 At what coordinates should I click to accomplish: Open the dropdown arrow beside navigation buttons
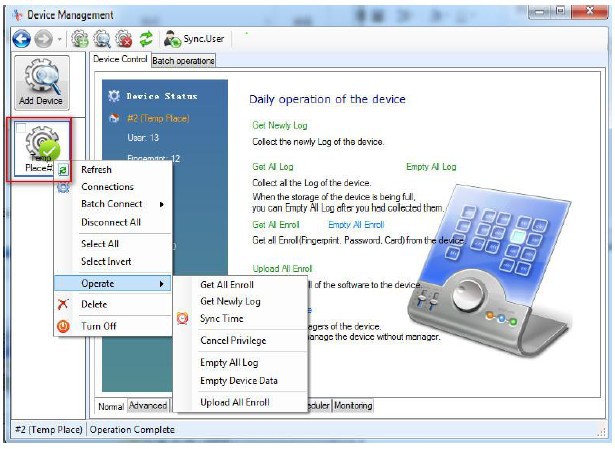click(x=59, y=39)
